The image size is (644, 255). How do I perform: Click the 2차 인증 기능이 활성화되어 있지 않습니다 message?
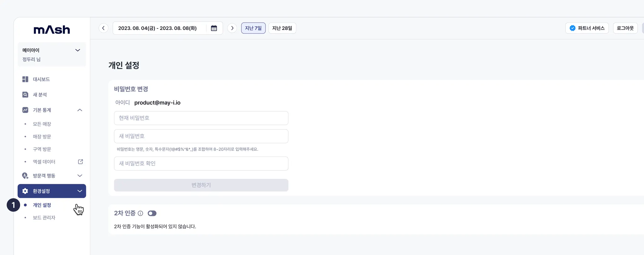(x=155, y=226)
